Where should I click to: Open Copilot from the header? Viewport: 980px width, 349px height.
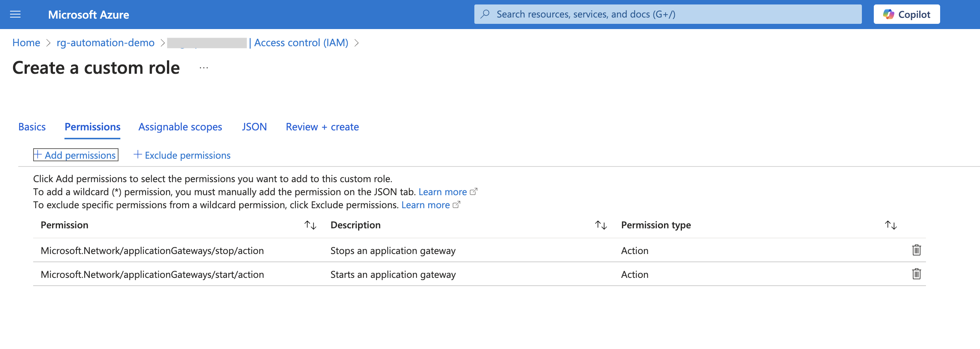907,14
